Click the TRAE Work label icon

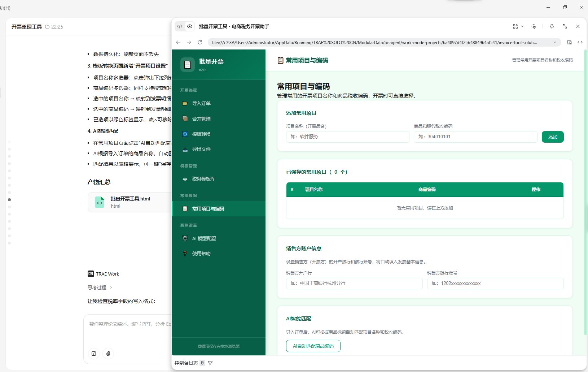[91, 274]
